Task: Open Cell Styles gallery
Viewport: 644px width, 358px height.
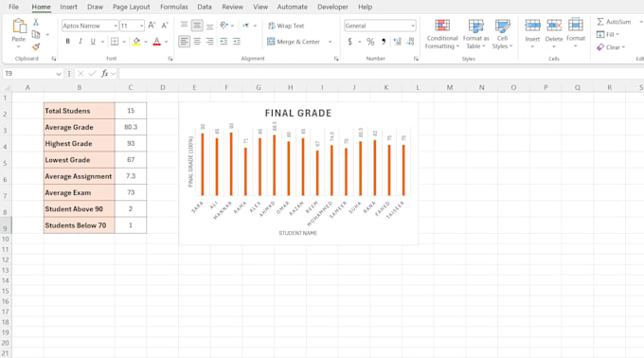Action: click(x=502, y=34)
